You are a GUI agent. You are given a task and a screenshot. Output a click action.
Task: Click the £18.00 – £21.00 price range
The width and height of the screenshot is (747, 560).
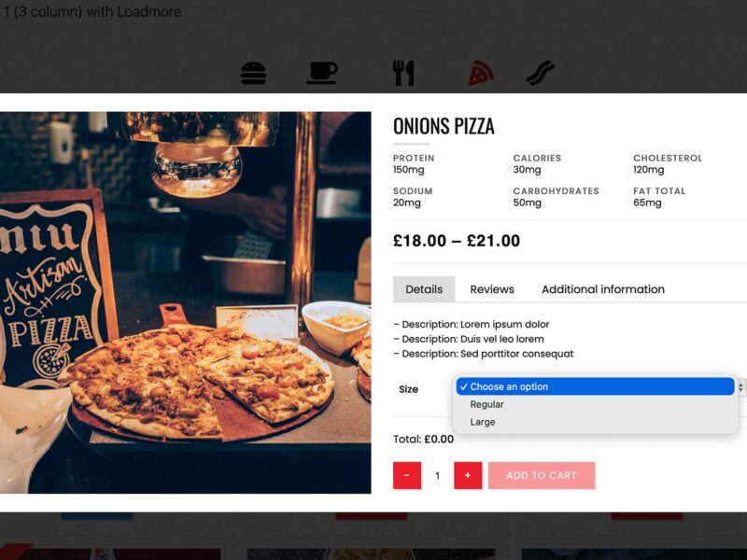click(457, 241)
